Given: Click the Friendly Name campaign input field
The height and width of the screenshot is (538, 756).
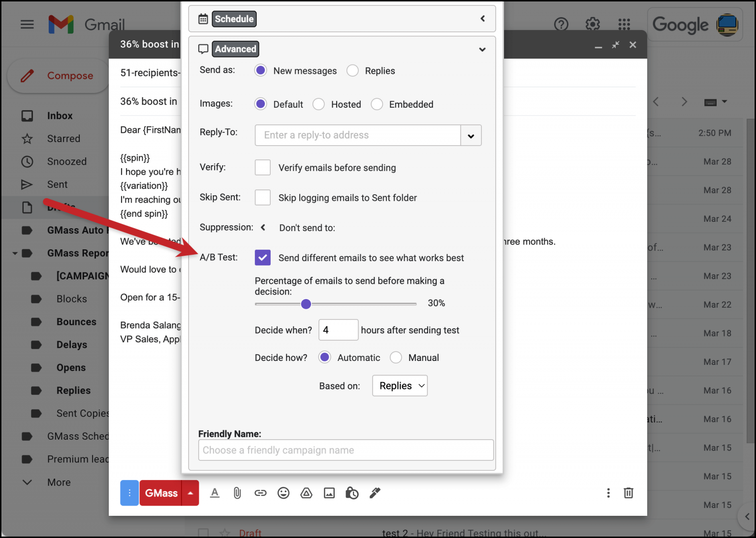Looking at the screenshot, I should (x=346, y=449).
